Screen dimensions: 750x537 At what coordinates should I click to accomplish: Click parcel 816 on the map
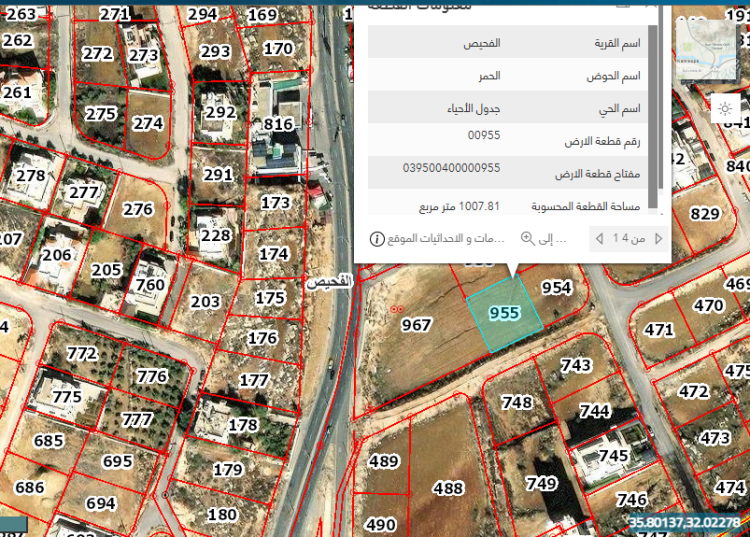click(279, 125)
